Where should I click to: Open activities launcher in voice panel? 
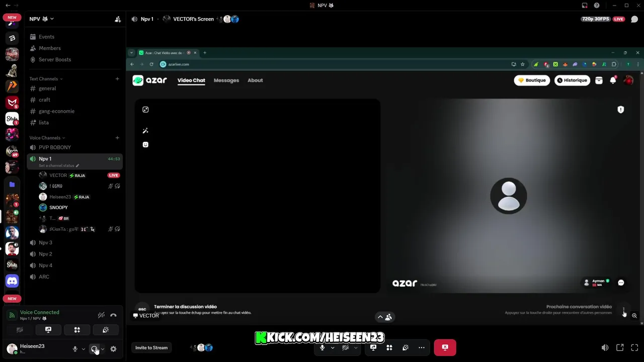point(77,330)
